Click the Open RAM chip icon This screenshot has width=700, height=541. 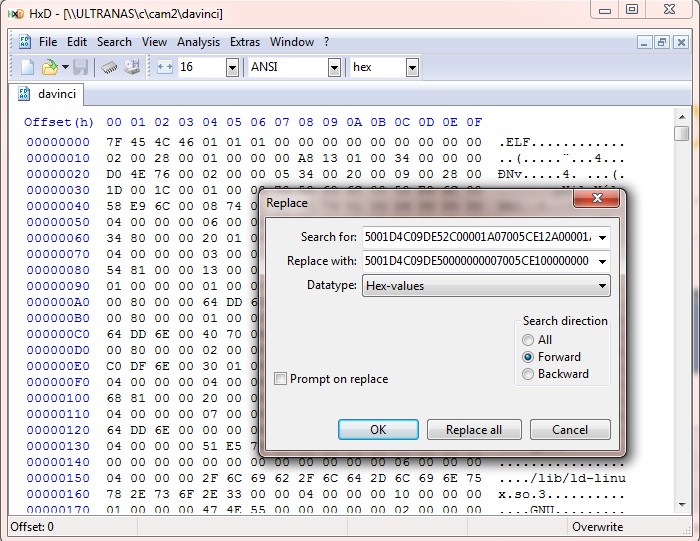pos(109,67)
